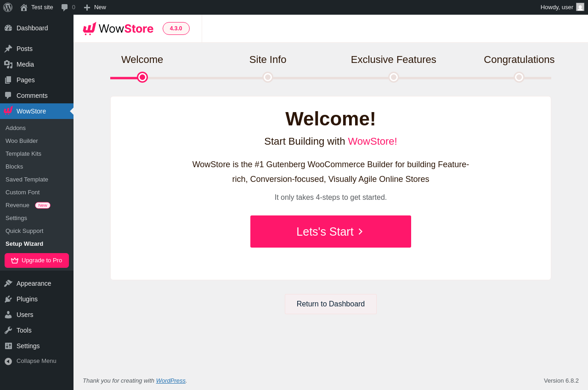The height and width of the screenshot is (390, 588).
Task: Open the user avatar in admin bar
Action: [580, 7]
